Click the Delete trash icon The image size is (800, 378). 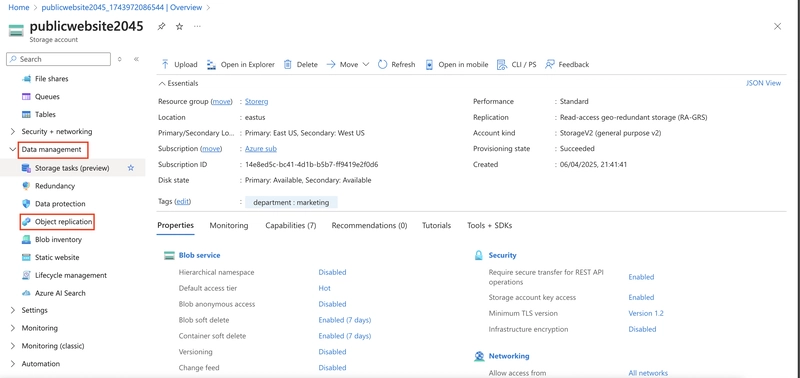coord(288,64)
